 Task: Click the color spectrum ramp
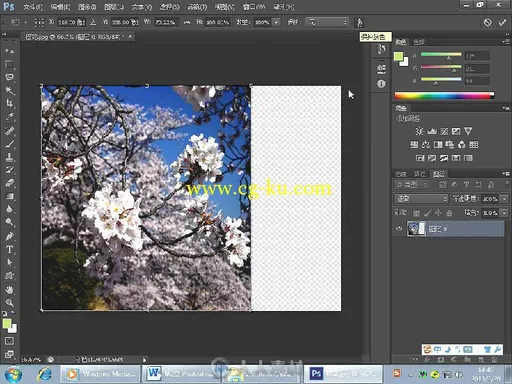tap(444, 96)
